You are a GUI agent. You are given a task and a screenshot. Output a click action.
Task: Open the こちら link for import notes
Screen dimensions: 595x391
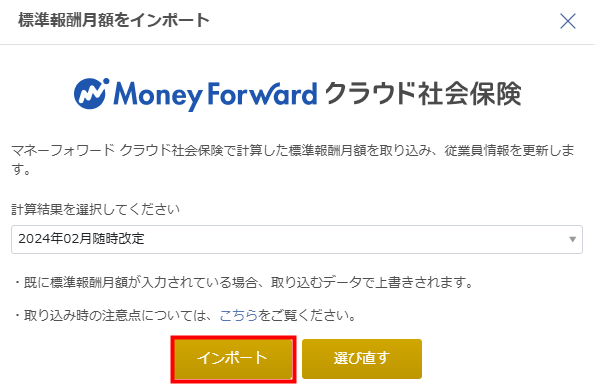[238, 315]
